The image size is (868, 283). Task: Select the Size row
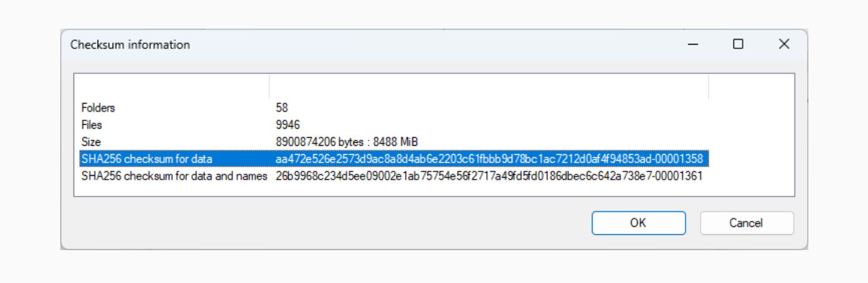point(394,142)
